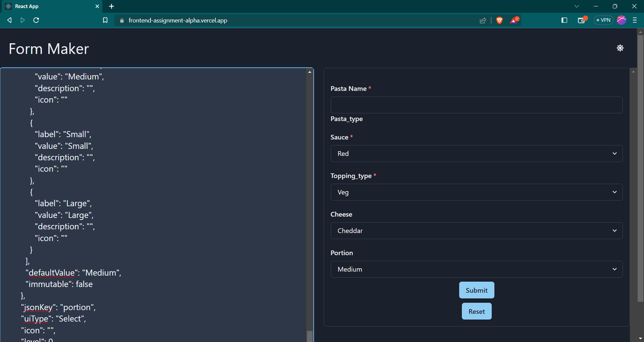Open the Topping_type dropdown showing Veg

[x=476, y=192]
